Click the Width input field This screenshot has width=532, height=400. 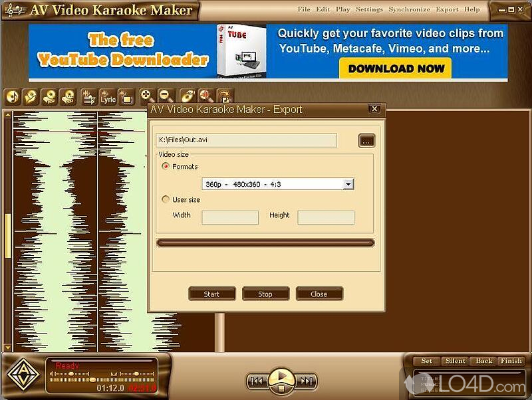coord(230,217)
